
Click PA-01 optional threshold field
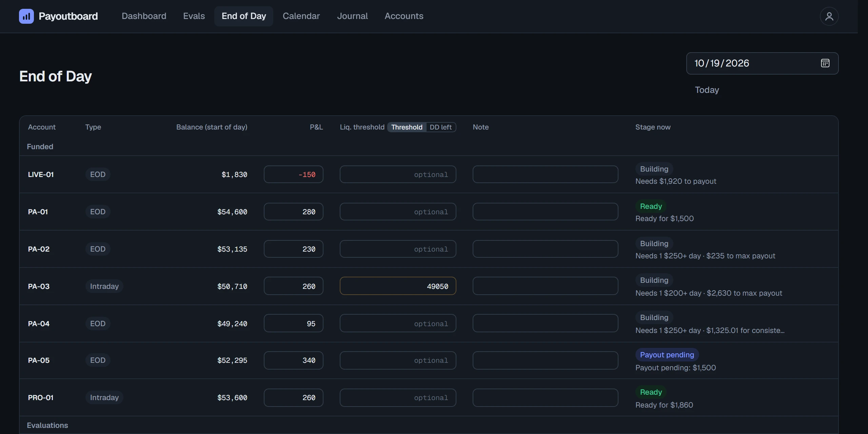point(398,212)
